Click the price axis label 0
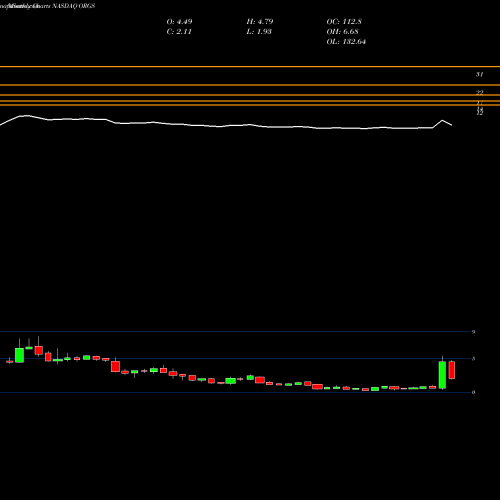 coord(473,392)
